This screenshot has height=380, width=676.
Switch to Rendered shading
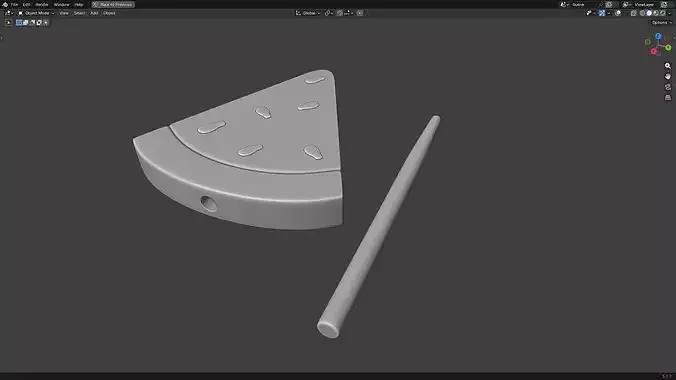pos(663,13)
